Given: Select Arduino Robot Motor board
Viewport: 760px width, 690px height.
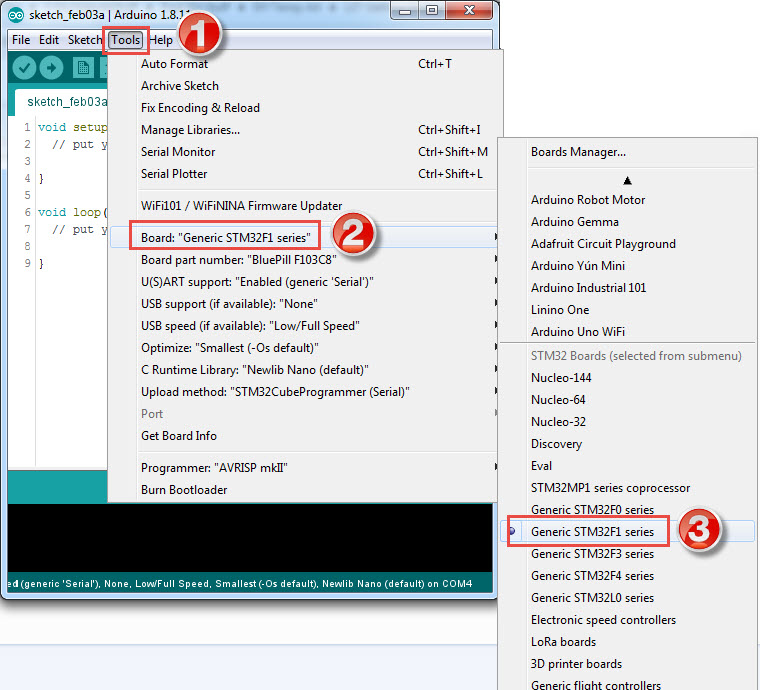Looking at the screenshot, I should click(x=628, y=200).
